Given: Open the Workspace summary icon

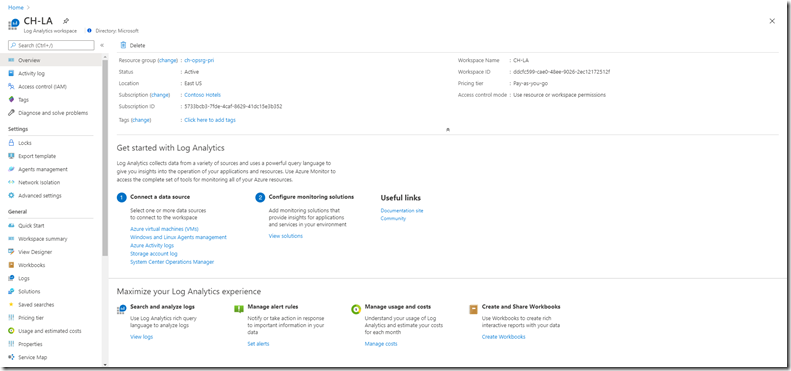Looking at the screenshot, I should click(11, 239).
